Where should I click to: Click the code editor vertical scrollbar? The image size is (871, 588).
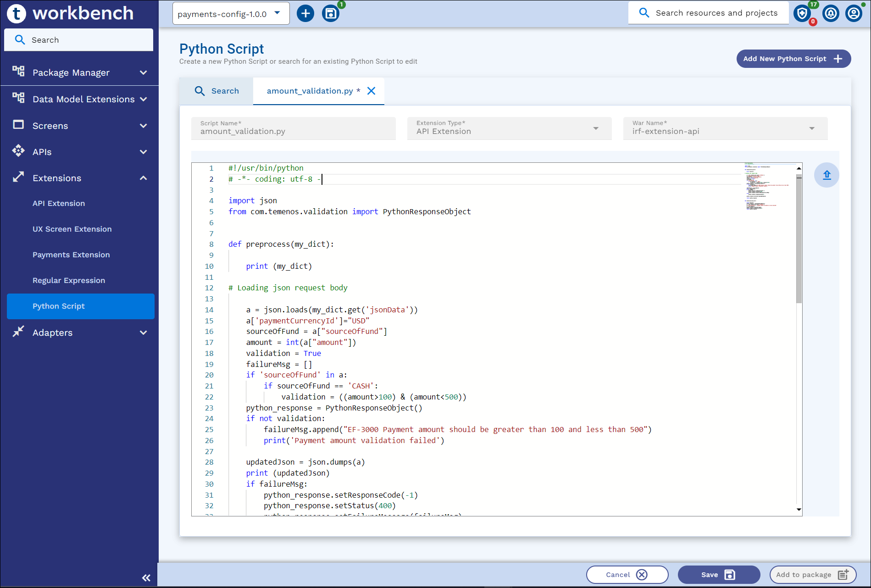click(799, 239)
